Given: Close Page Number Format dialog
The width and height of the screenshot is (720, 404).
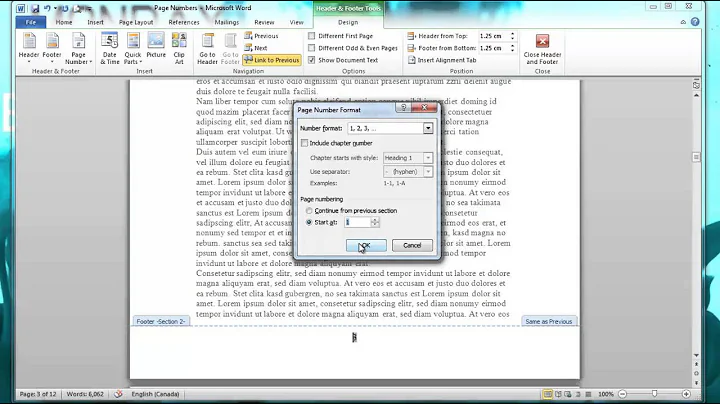Looking at the screenshot, I should pyautogui.click(x=425, y=107).
